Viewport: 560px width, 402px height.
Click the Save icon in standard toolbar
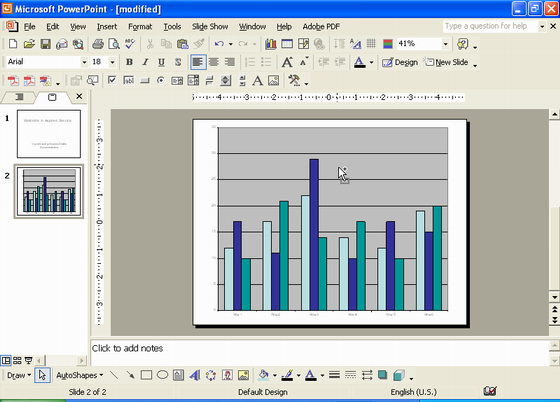click(x=45, y=44)
